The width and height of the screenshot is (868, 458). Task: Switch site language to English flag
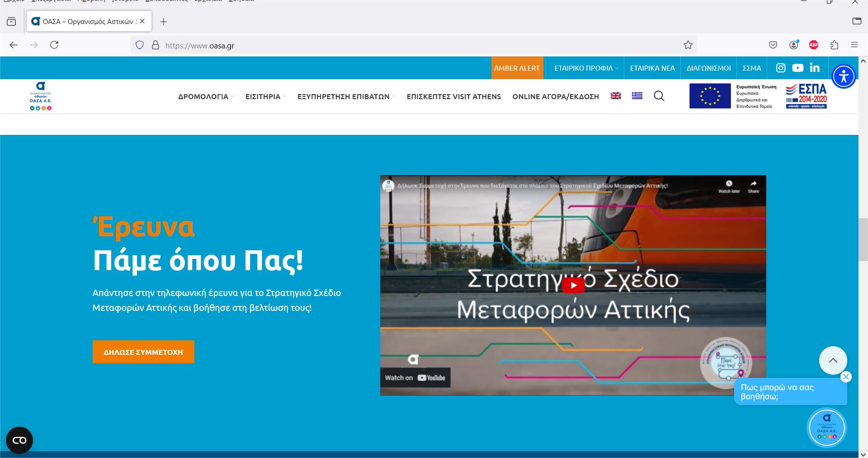click(616, 96)
